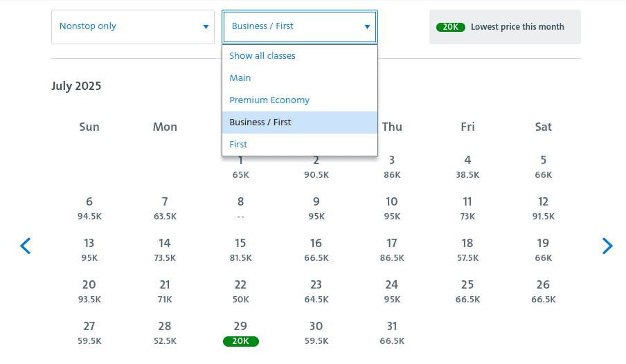Collapse the Business / First class dropdown

point(299,27)
